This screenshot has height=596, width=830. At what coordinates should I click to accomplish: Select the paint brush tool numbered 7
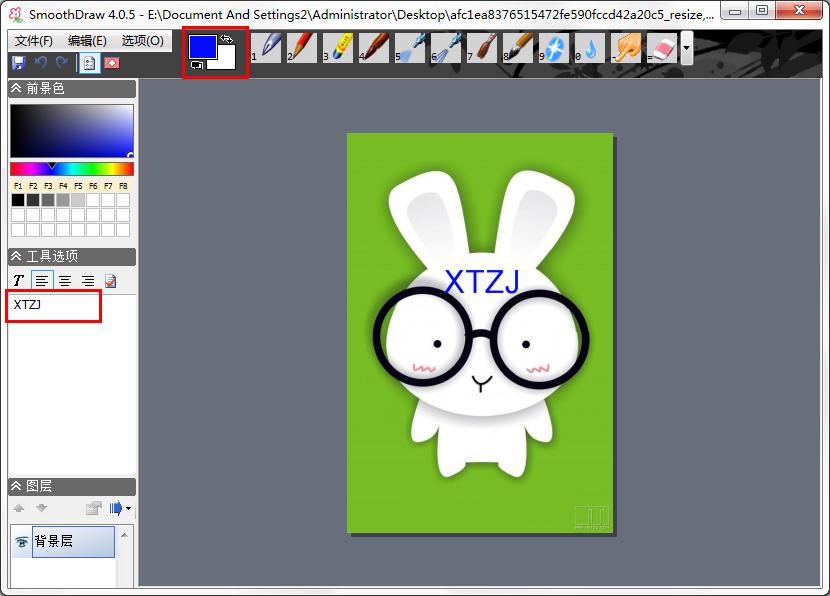pos(482,48)
